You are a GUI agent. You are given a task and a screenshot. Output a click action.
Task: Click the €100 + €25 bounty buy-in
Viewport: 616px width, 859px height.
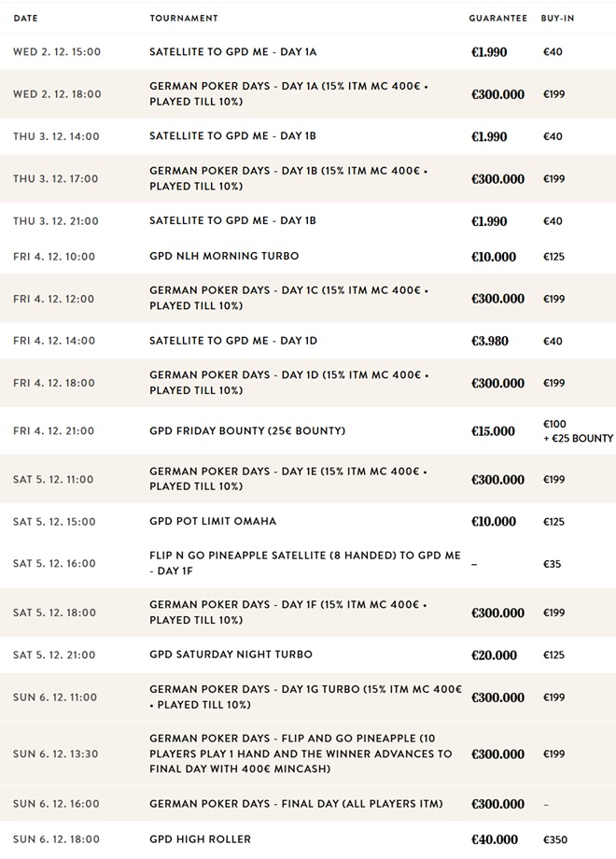(x=579, y=431)
